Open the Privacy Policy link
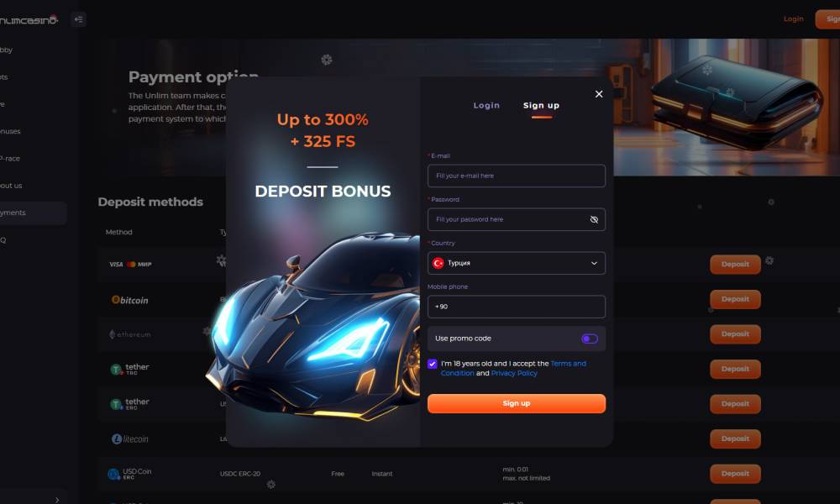 point(514,373)
